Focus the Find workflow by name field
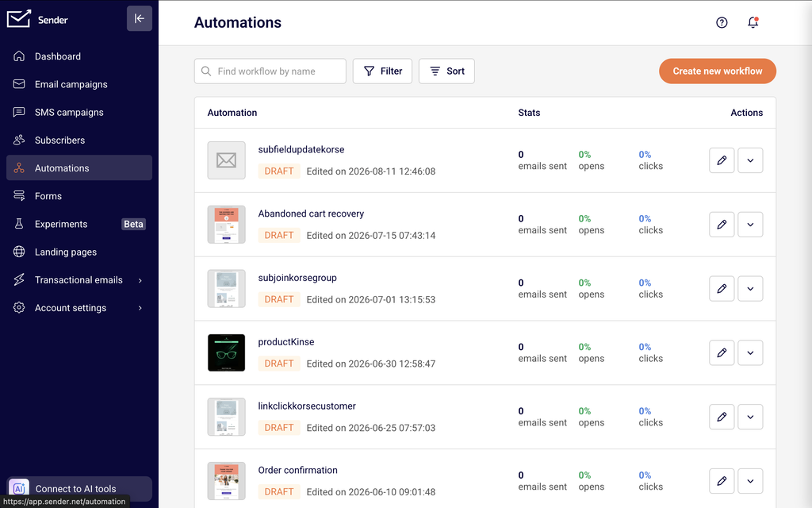 coord(270,71)
